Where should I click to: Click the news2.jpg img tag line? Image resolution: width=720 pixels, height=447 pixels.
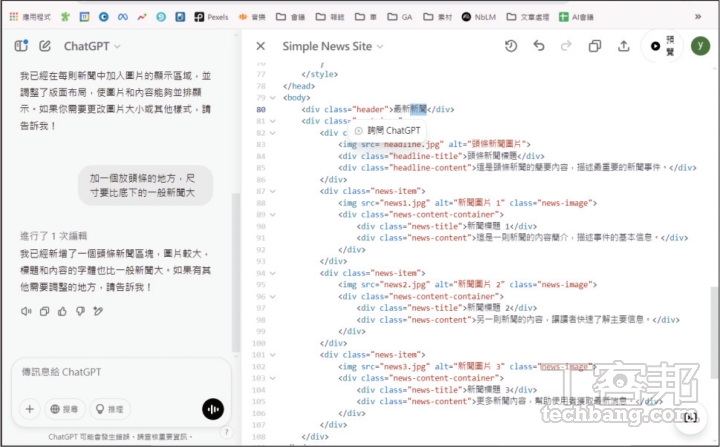(x=467, y=285)
